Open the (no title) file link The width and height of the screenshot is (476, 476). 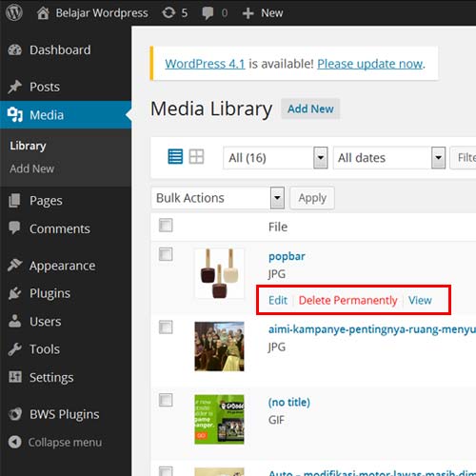[x=289, y=402]
